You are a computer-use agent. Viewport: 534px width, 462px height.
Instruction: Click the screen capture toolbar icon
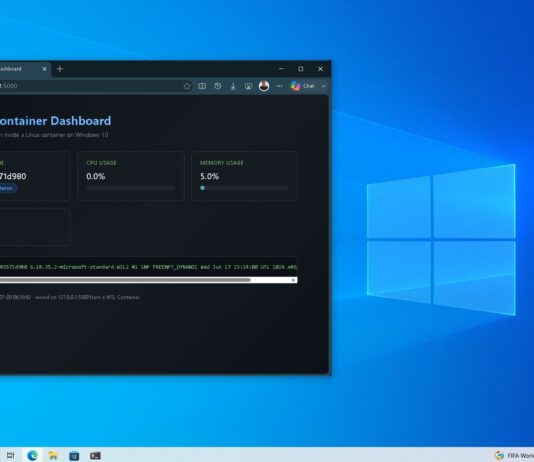tap(248, 86)
